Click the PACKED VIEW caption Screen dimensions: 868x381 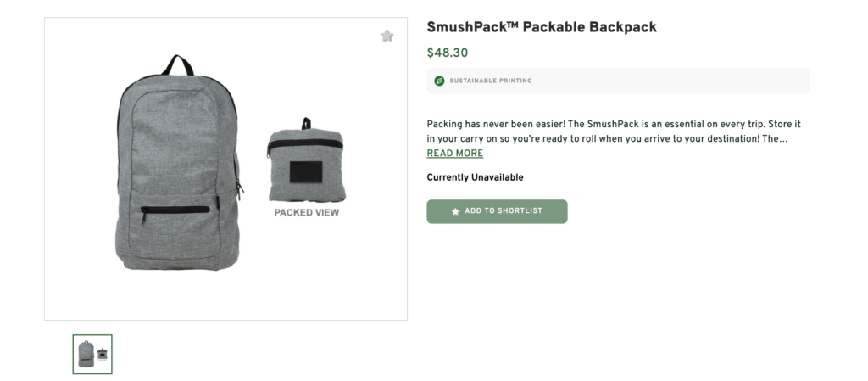click(306, 213)
